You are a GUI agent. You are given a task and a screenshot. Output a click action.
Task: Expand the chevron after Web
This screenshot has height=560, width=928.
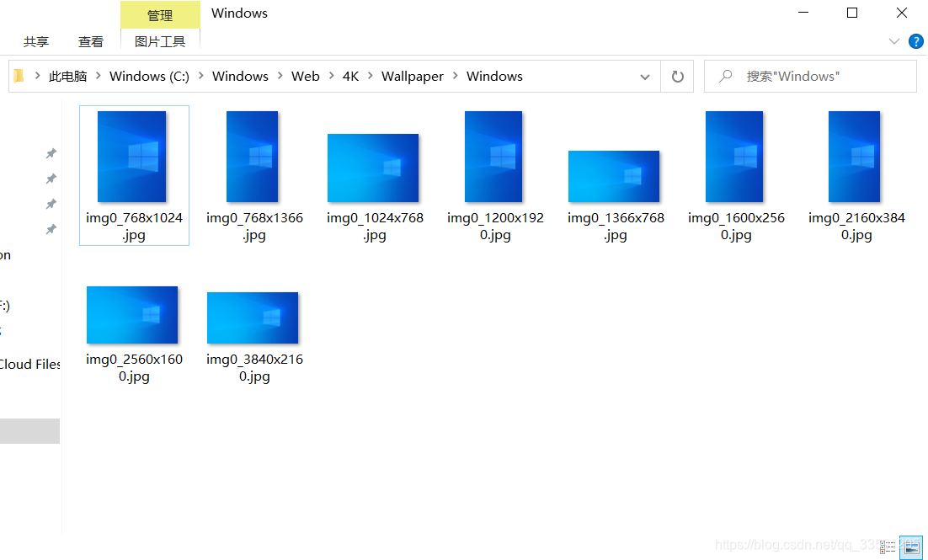(332, 76)
